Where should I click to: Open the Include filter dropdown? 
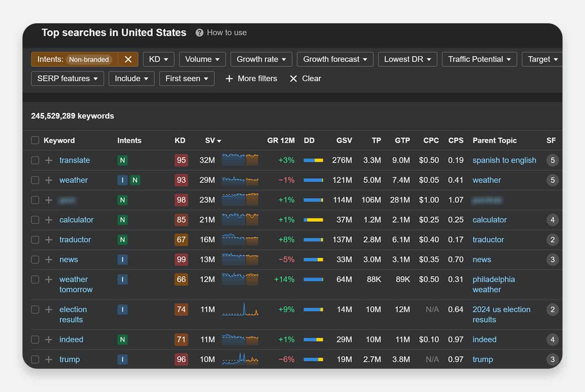[131, 78]
